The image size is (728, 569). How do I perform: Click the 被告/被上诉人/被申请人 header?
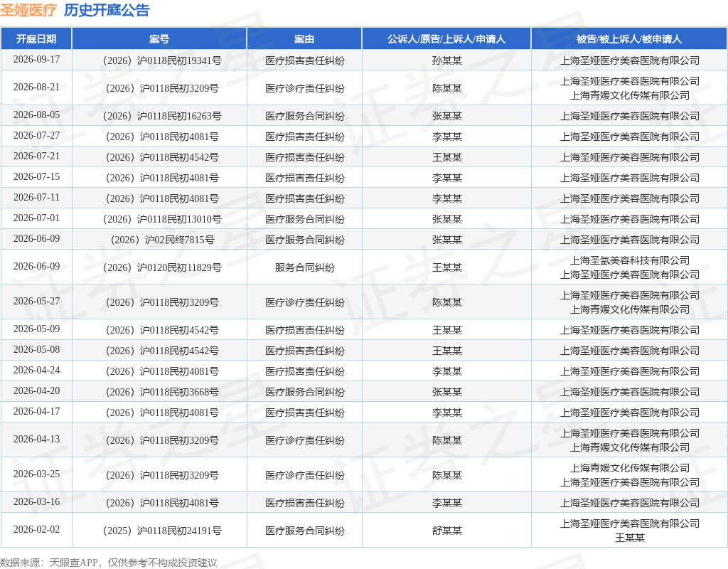point(629,39)
